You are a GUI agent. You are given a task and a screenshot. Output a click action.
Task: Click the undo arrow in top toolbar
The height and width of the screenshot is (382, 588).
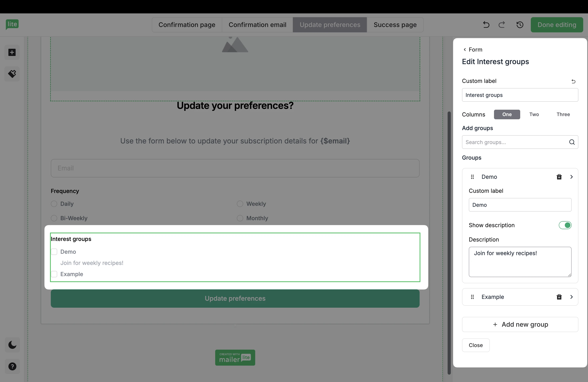tap(486, 25)
